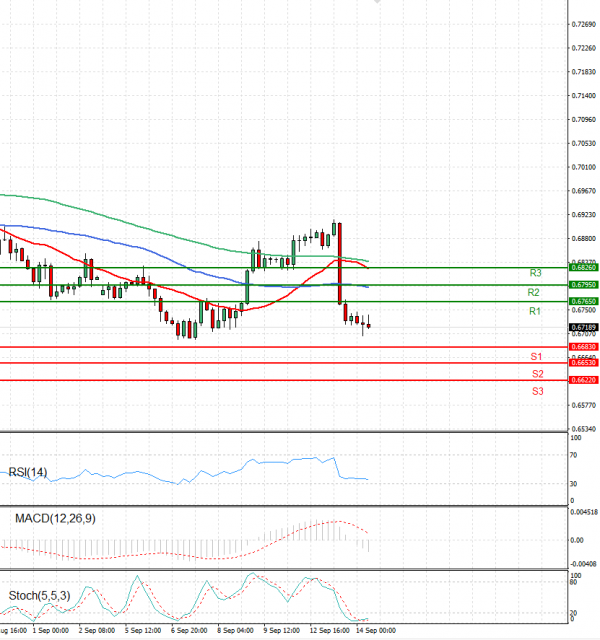The height and width of the screenshot is (640, 600).
Task: Click the 0.69230 price axis label
Action: click(x=584, y=215)
